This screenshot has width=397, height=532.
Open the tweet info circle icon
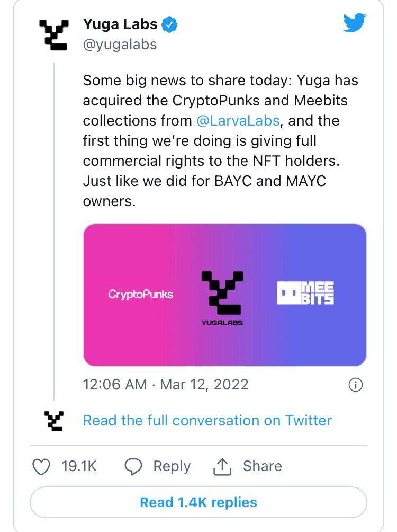pyautogui.click(x=356, y=385)
